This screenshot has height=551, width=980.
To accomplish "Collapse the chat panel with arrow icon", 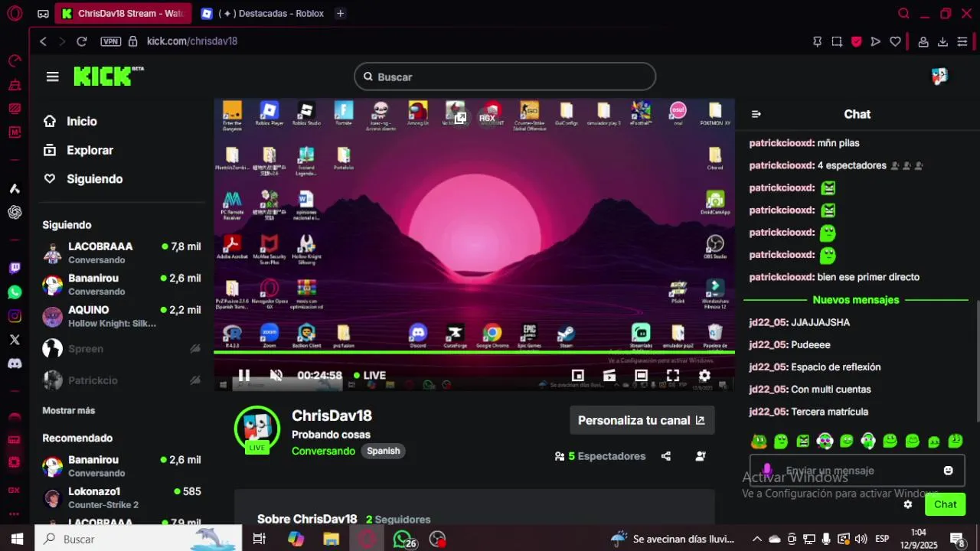I will [x=756, y=114].
